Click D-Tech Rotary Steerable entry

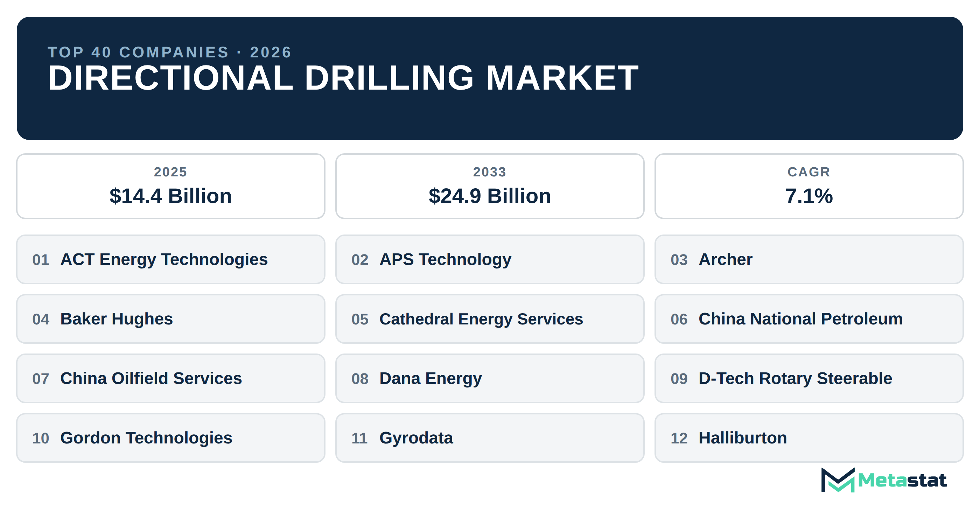click(x=809, y=379)
